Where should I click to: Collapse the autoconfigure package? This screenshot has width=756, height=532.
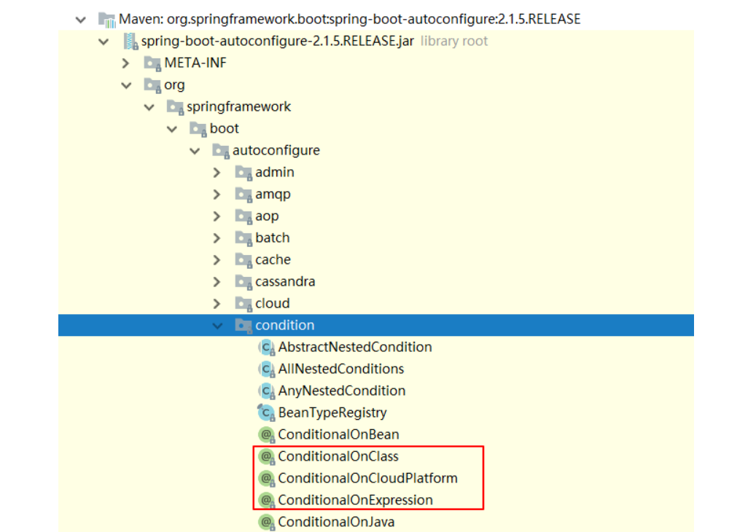coord(195,151)
